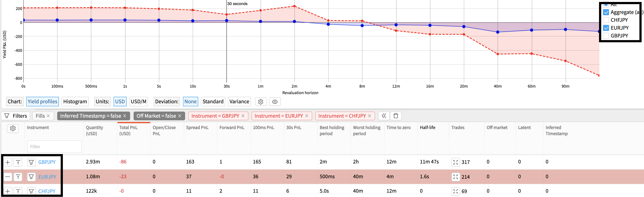Sort by Quantity (USD) column
The image size is (644, 197).
[94, 131]
